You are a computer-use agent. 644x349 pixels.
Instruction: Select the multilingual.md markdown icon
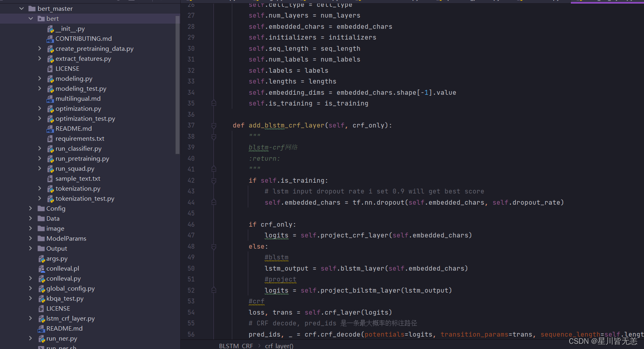50,99
